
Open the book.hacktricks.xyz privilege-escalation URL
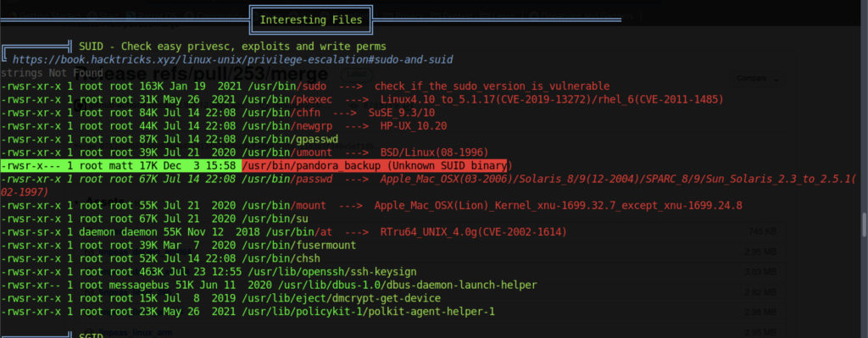click(233, 60)
